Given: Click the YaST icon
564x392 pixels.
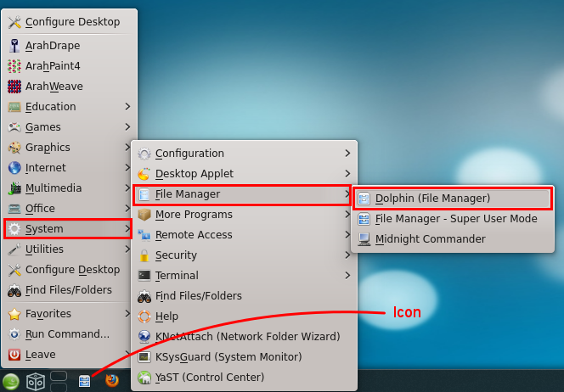Looking at the screenshot, I should (144, 378).
